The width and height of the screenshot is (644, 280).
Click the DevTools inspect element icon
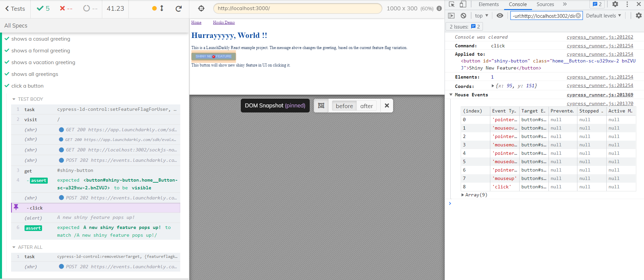click(452, 4)
